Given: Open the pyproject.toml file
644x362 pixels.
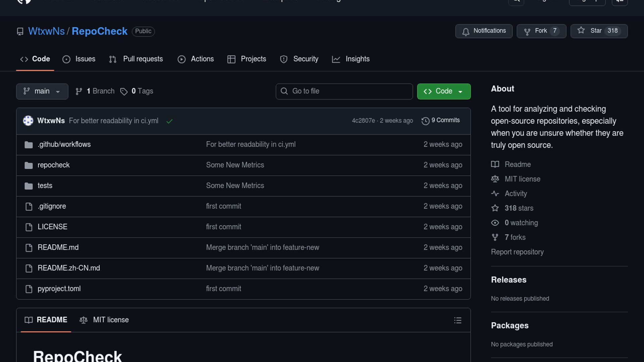Looking at the screenshot, I should [x=59, y=289].
